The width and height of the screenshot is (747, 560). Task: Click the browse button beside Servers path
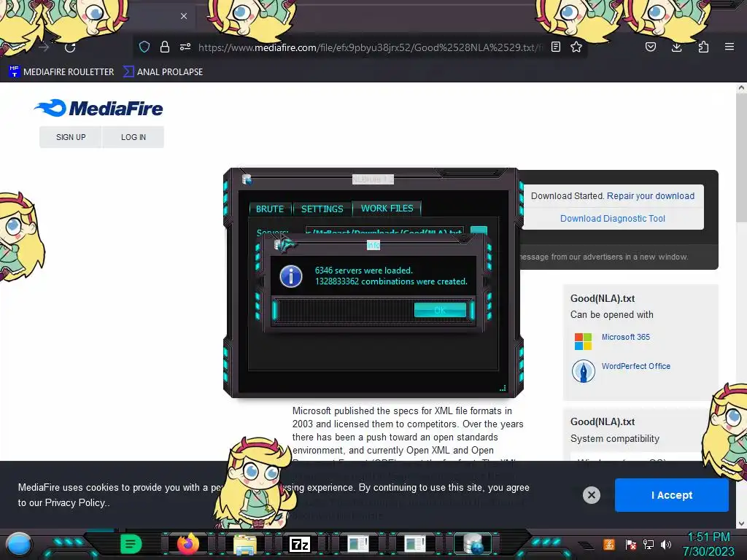tap(479, 231)
